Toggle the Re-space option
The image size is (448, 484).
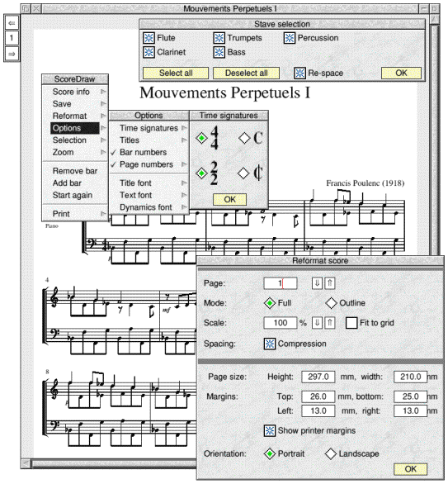(x=299, y=74)
